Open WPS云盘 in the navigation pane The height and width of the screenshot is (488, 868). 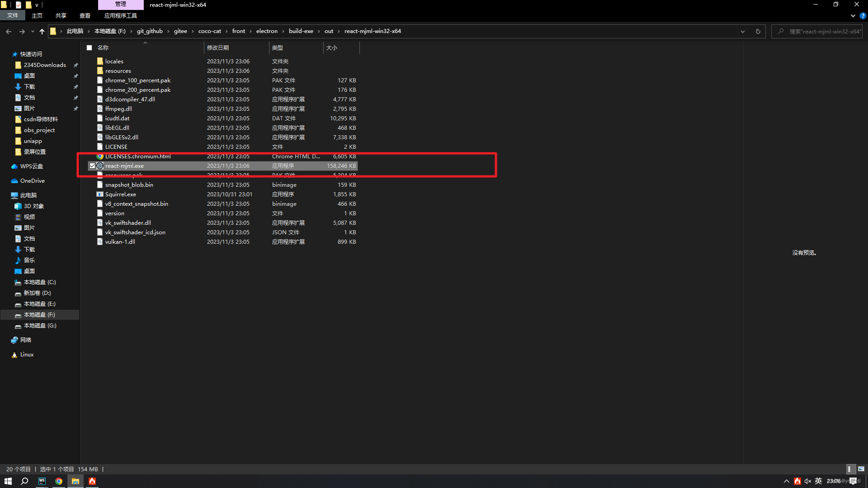pos(32,166)
